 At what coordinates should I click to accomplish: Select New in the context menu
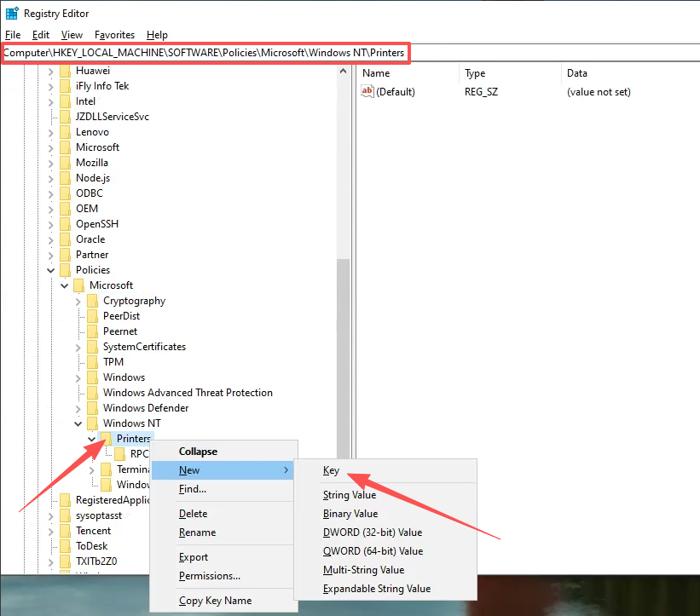pyautogui.click(x=223, y=470)
